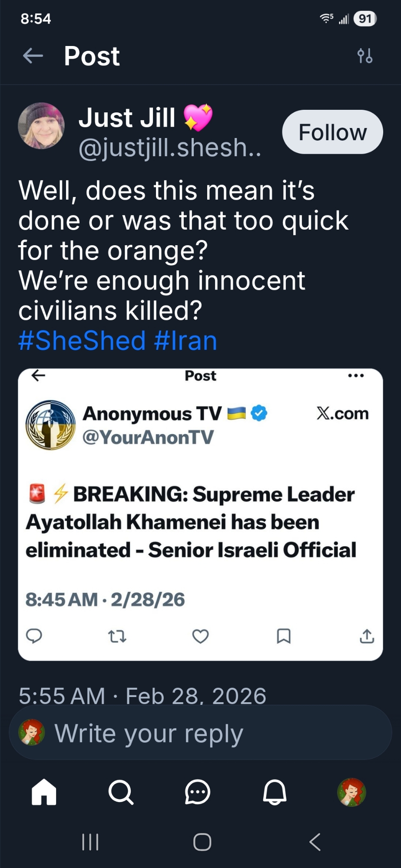Viewport: 401px width, 868px height.
Task: Tap the repost icon in embedded post
Action: (117, 636)
